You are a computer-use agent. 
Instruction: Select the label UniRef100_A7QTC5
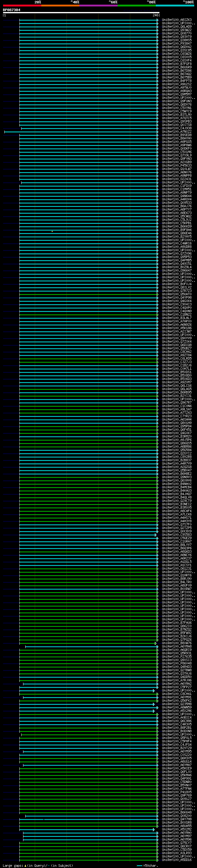[x=177, y=118]
